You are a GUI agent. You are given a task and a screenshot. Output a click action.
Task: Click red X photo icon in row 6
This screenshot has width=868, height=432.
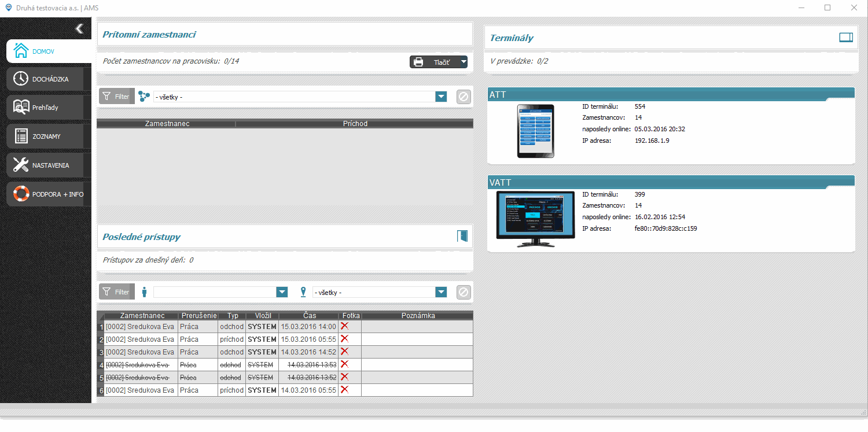[344, 390]
